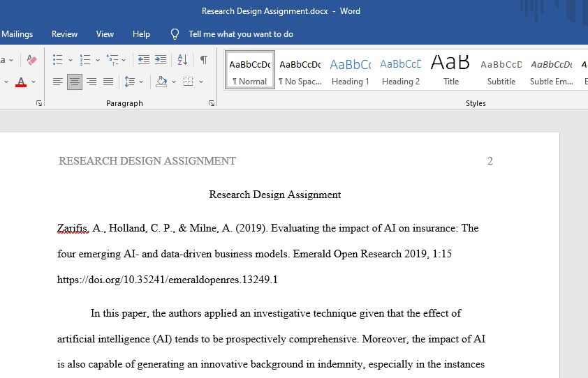Click Decrease Indent icon
Viewport: 588px width, 378px height.
point(144,59)
